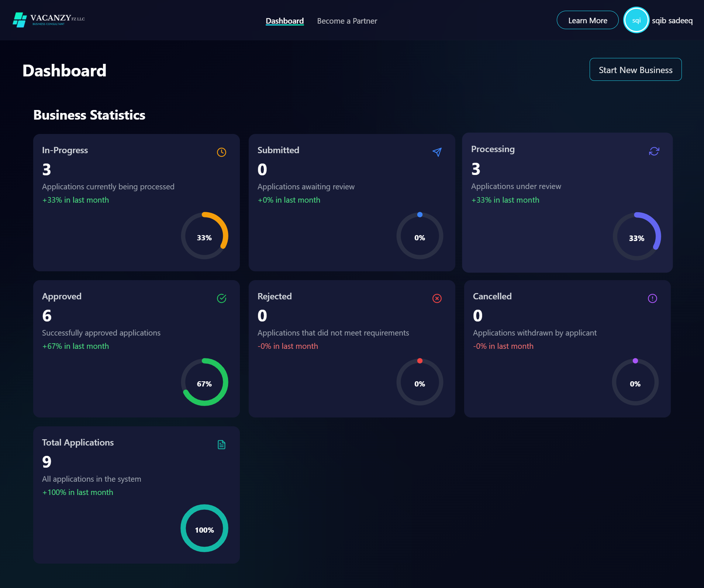Go to the Dashboard nav tab
The height and width of the screenshot is (588, 704).
coord(284,21)
